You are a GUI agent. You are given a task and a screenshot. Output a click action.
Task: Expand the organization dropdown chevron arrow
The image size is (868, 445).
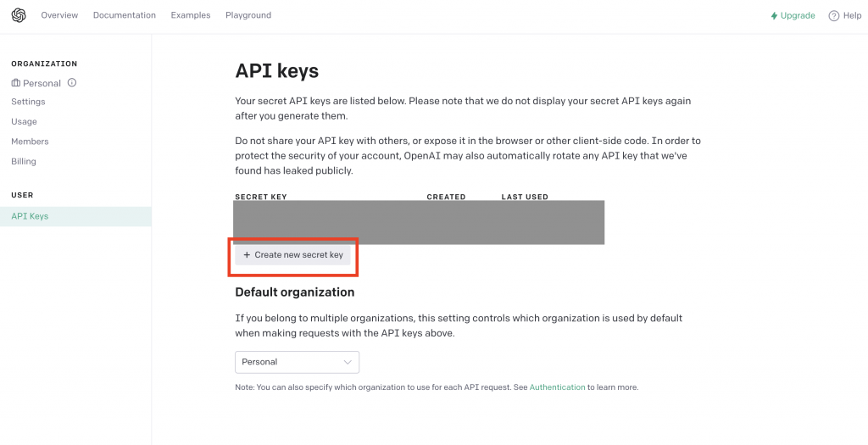pyautogui.click(x=348, y=362)
